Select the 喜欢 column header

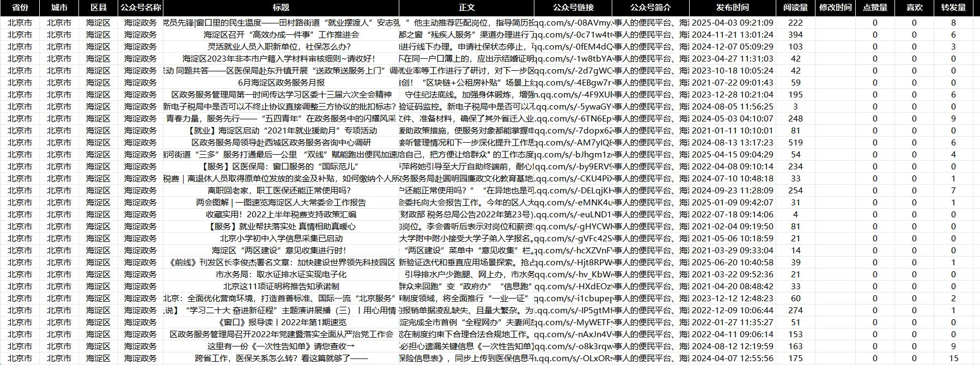click(914, 8)
